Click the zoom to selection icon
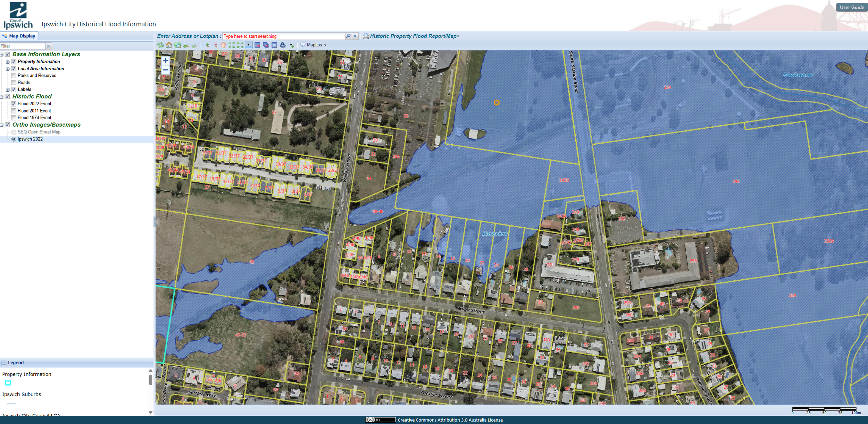The width and height of the screenshot is (868, 424). point(274,45)
